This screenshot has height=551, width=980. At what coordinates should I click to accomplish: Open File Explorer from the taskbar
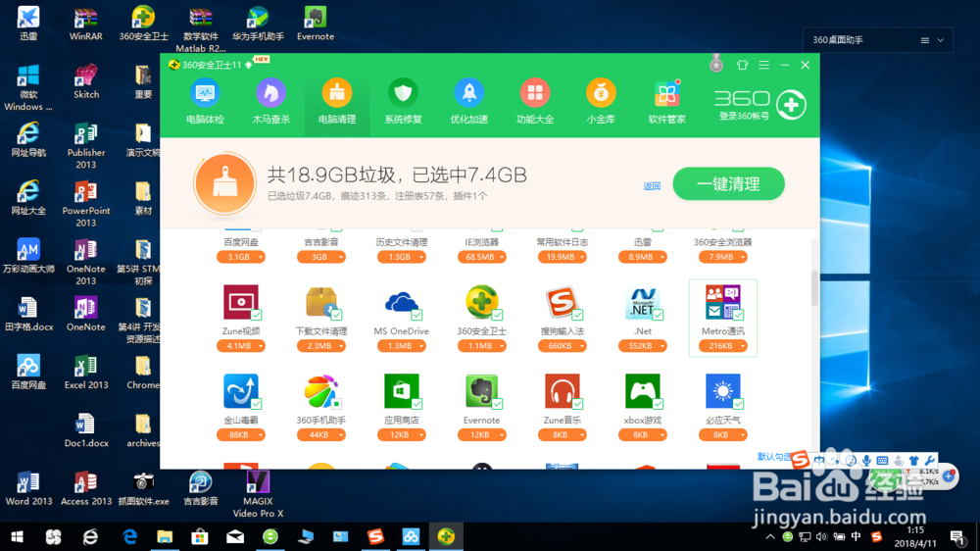tap(165, 536)
